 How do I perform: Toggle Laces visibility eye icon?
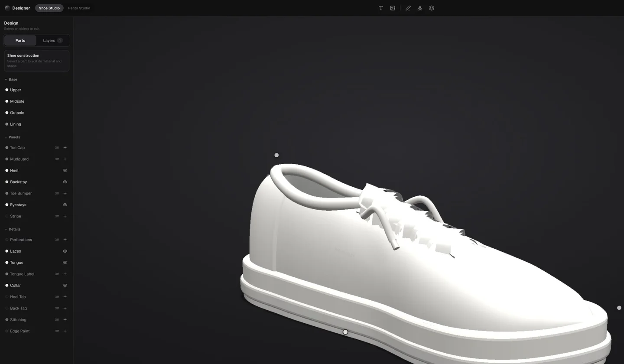[x=65, y=251]
